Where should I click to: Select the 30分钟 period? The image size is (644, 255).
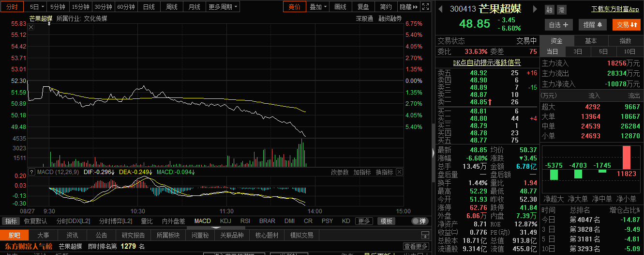pyautogui.click(x=104, y=7)
